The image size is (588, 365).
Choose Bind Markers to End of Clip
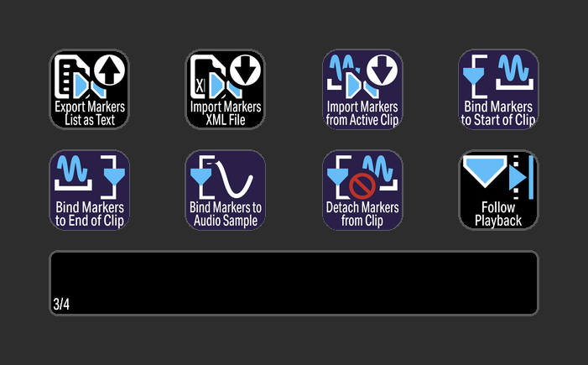90,190
